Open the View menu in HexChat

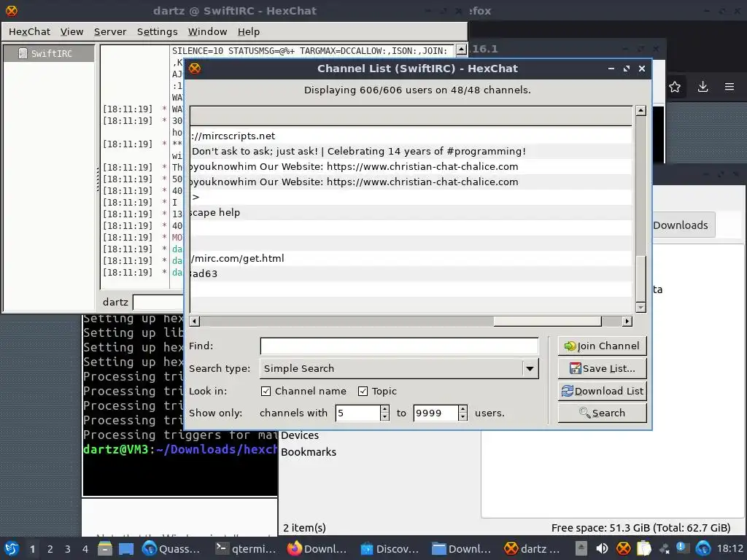71,31
